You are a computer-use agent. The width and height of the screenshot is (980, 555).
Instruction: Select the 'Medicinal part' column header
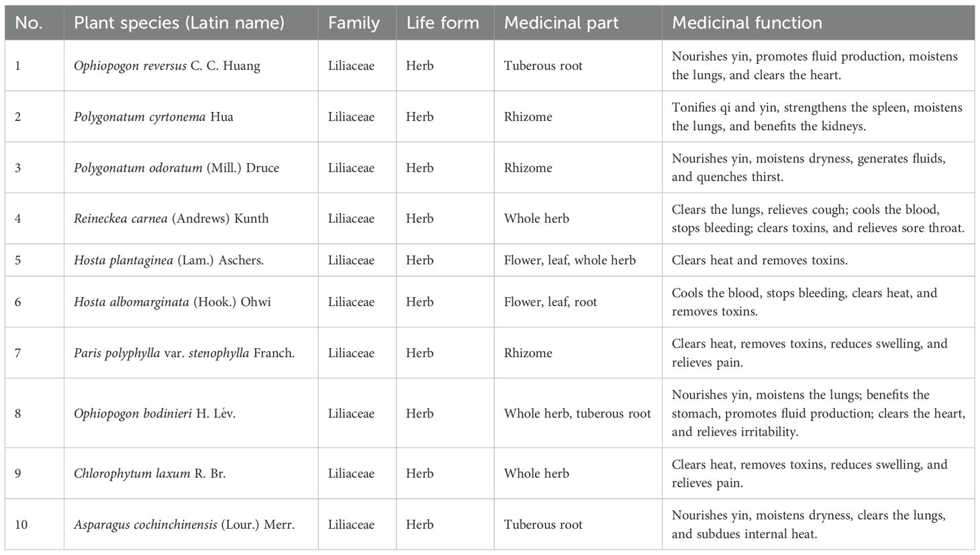point(561,23)
